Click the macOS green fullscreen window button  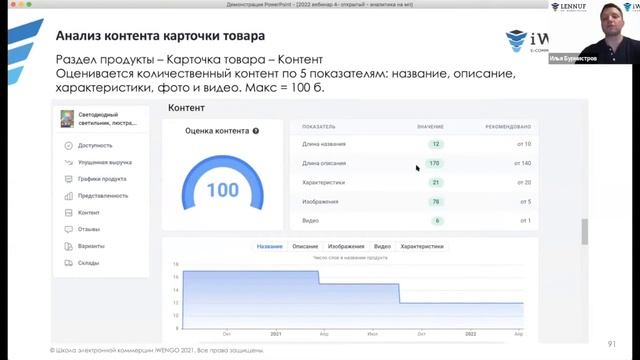point(29,4)
